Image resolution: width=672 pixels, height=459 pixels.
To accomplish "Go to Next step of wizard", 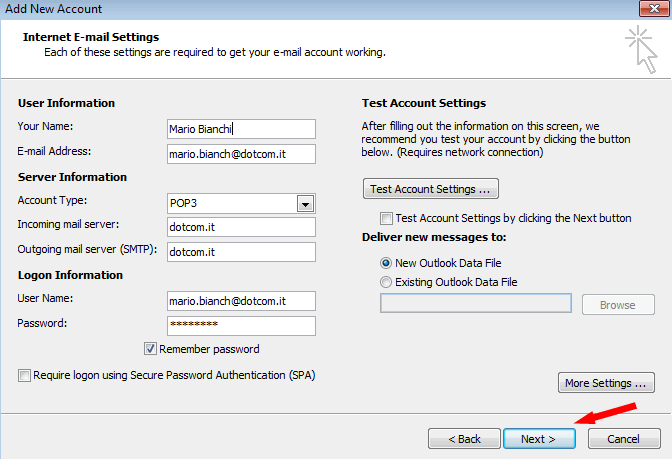I will 539,439.
